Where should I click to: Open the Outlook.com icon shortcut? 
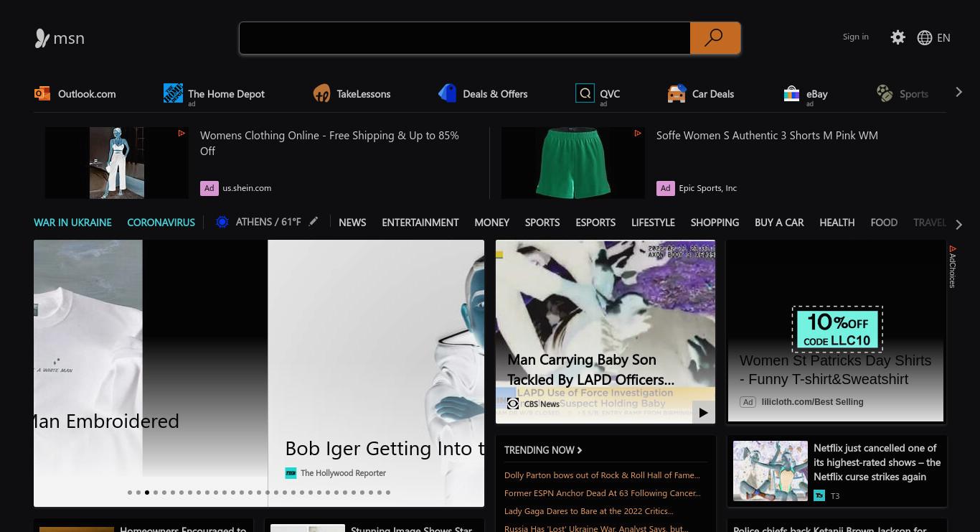click(42, 93)
